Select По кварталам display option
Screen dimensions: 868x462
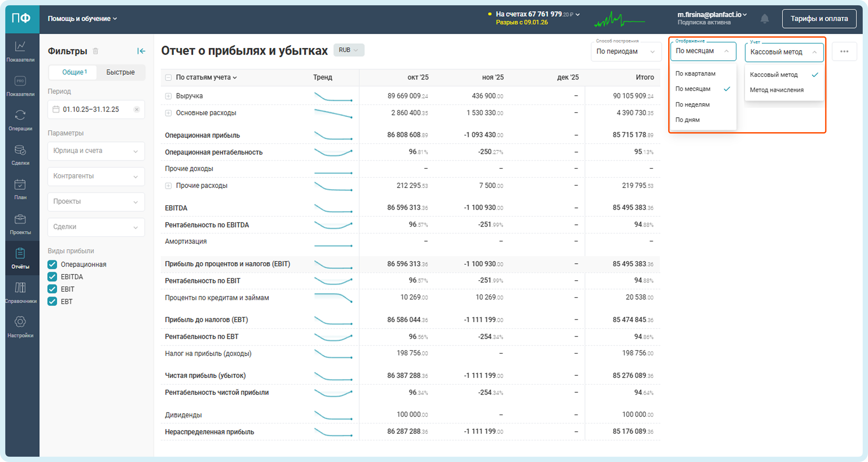[x=695, y=73]
